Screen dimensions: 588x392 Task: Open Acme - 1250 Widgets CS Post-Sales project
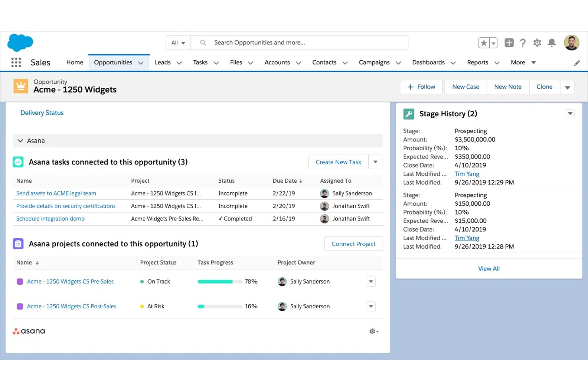coord(72,307)
